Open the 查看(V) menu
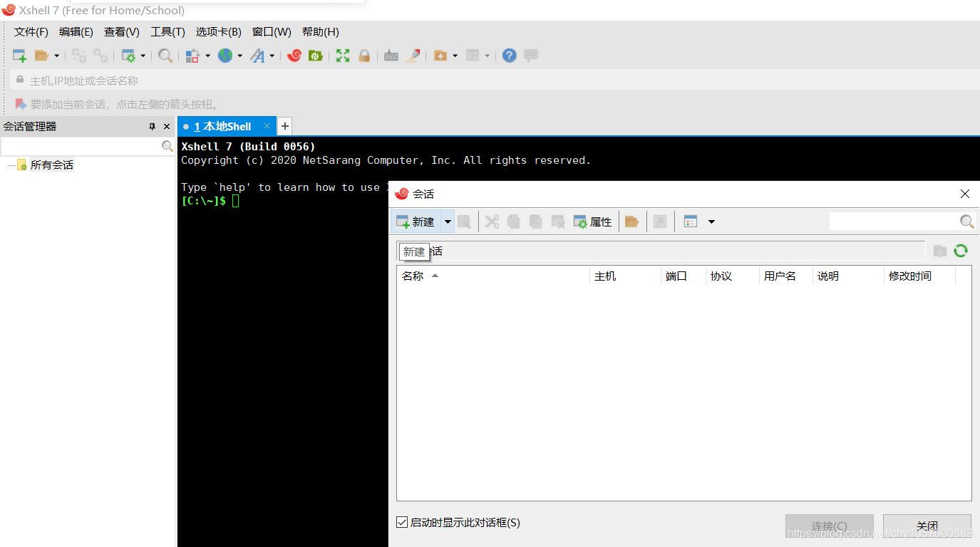This screenshot has width=980, height=547. [x=122, y=32]
